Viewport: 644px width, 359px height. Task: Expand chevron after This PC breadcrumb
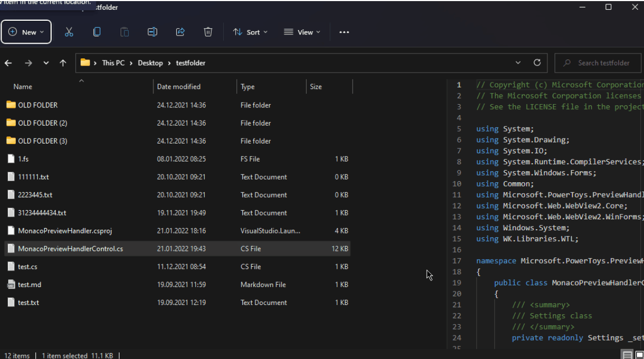click(x=131, y=63)
